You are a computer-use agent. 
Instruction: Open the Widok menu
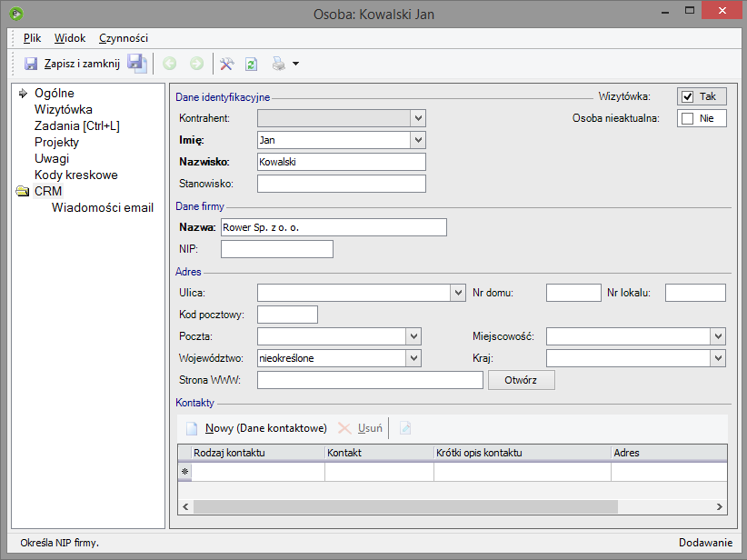70,38
